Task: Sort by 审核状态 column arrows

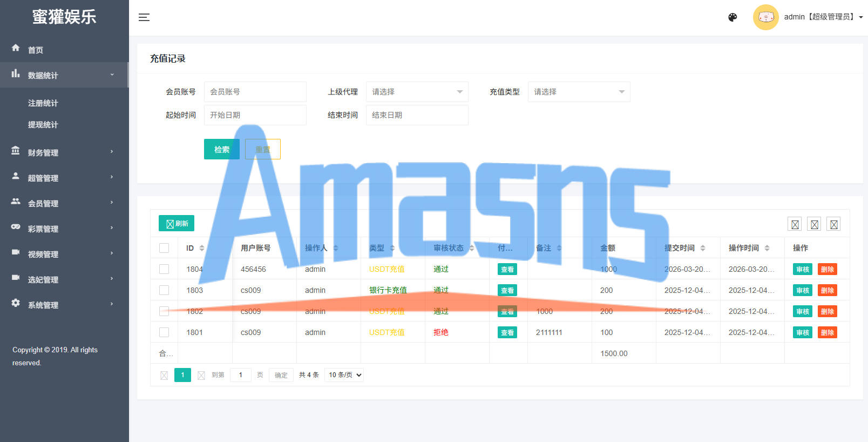Action: pyautogui.click(x=472, y=248)
